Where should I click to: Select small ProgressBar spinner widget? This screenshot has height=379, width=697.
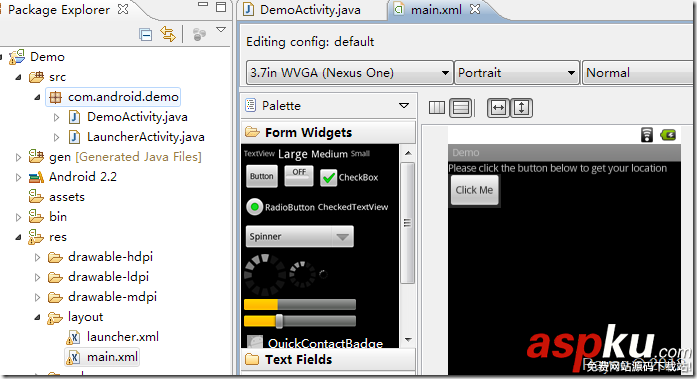323,275
